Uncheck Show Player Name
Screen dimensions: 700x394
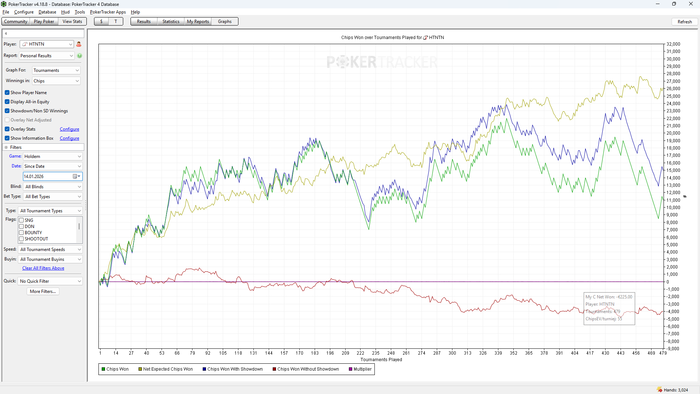click(7, 92)
